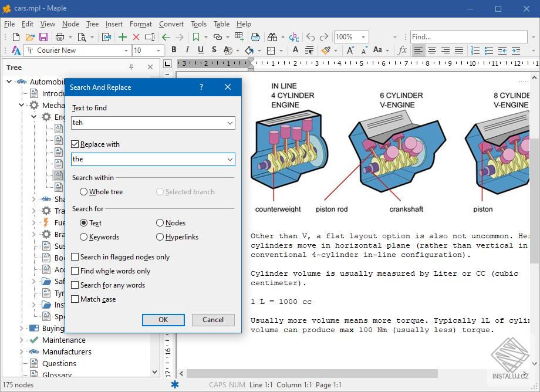Confirm the search with OK
This screenshot has width=540, height=392.
(163, 320)
